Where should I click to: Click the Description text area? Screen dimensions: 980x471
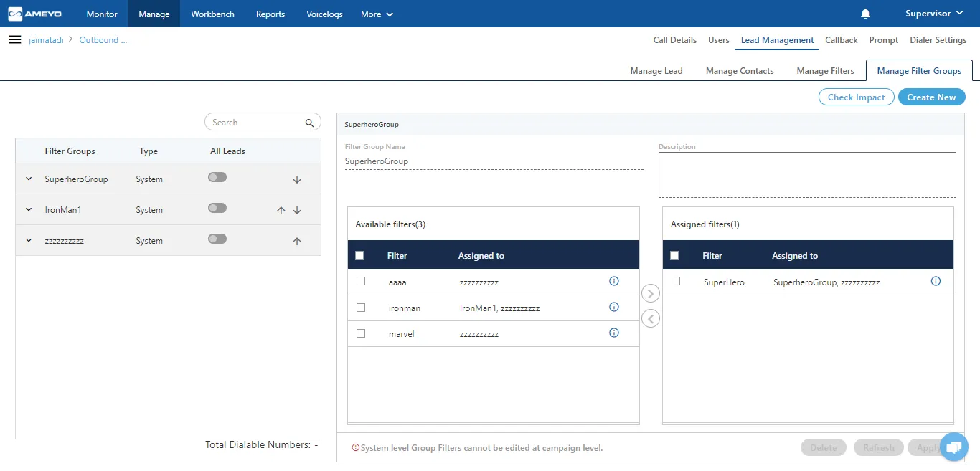click(807, 174)
